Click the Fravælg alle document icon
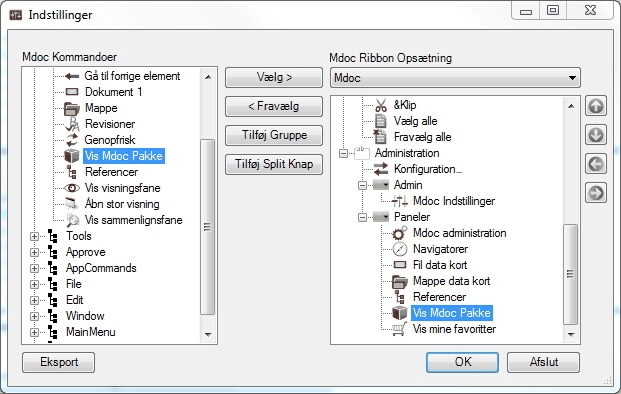 coord(380,137)
